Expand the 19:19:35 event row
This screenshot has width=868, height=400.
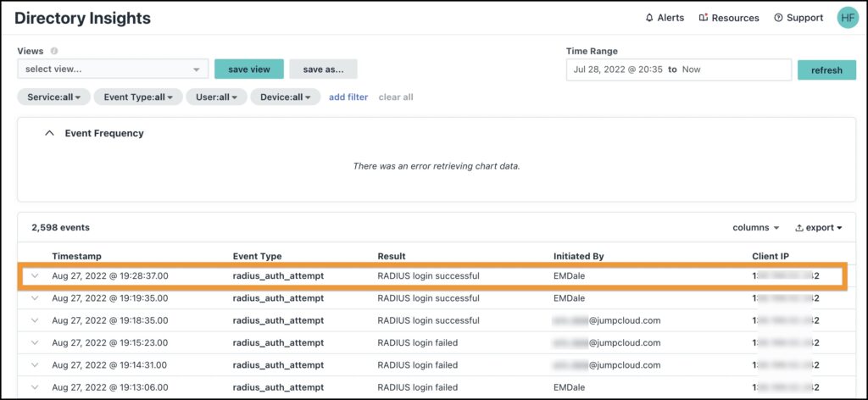pyautogui.click(x=35, y=298)
